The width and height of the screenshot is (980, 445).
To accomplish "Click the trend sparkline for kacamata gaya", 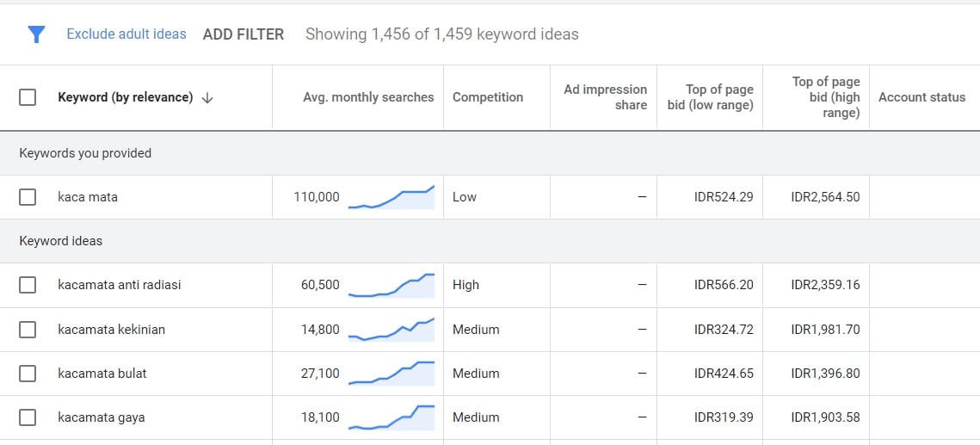I will point(391,417).
